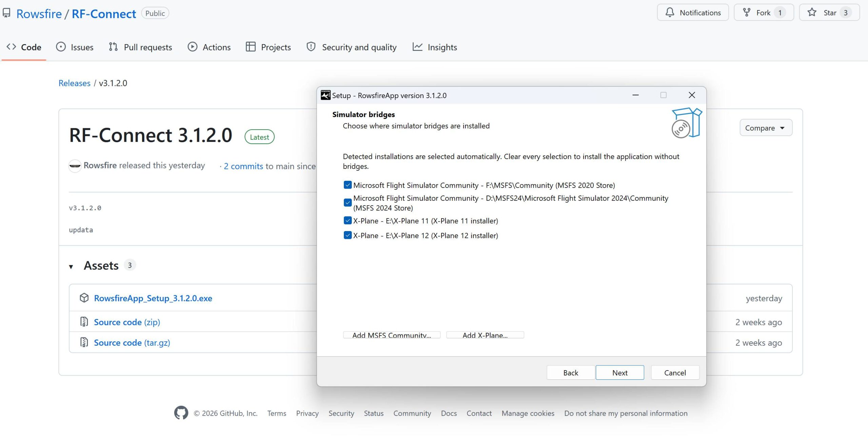The height and width of the screenshot is (437, 868).
Task: Open the Docs footer link
Action: coord(449,413)
